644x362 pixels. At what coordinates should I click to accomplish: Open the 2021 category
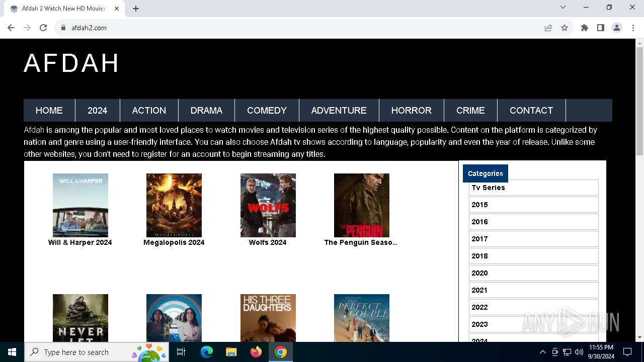point(534,290)
